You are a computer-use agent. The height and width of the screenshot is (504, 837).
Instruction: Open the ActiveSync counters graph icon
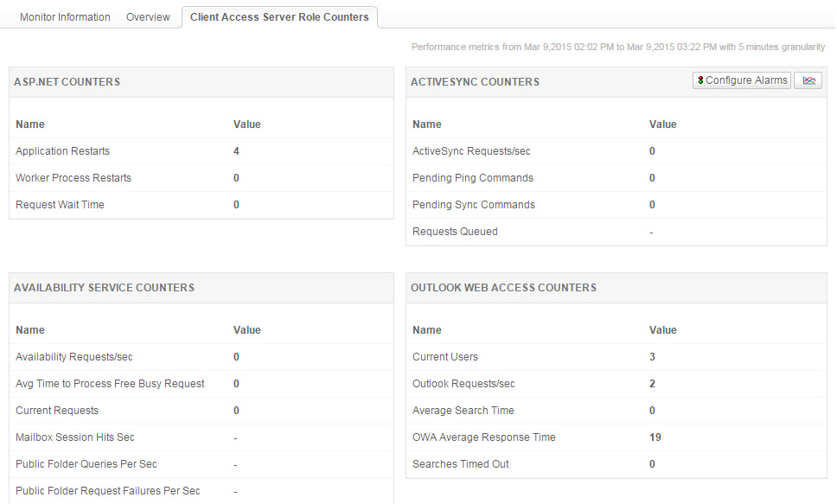click(808, 80)
